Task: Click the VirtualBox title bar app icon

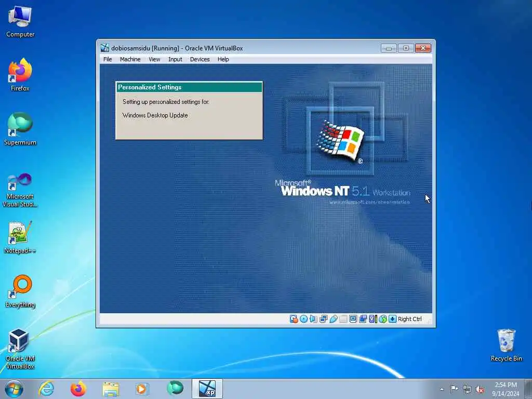Action: [x=105, y=48]
